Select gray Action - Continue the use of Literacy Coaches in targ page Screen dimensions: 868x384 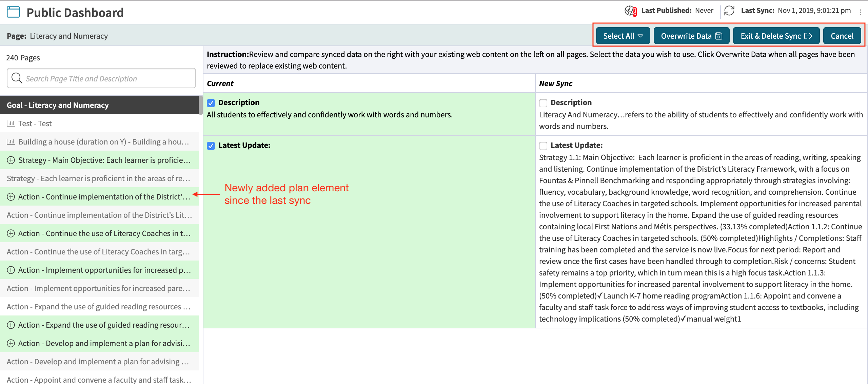tap(99, 252)
